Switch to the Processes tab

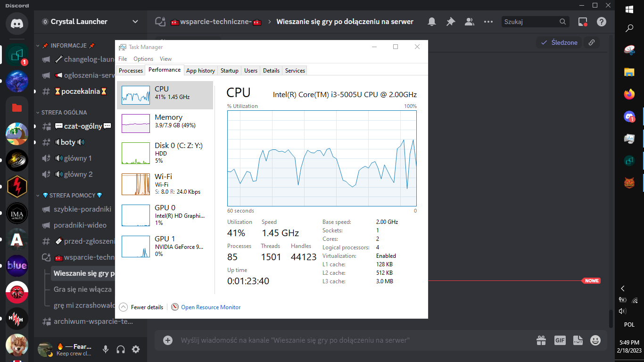131,71
